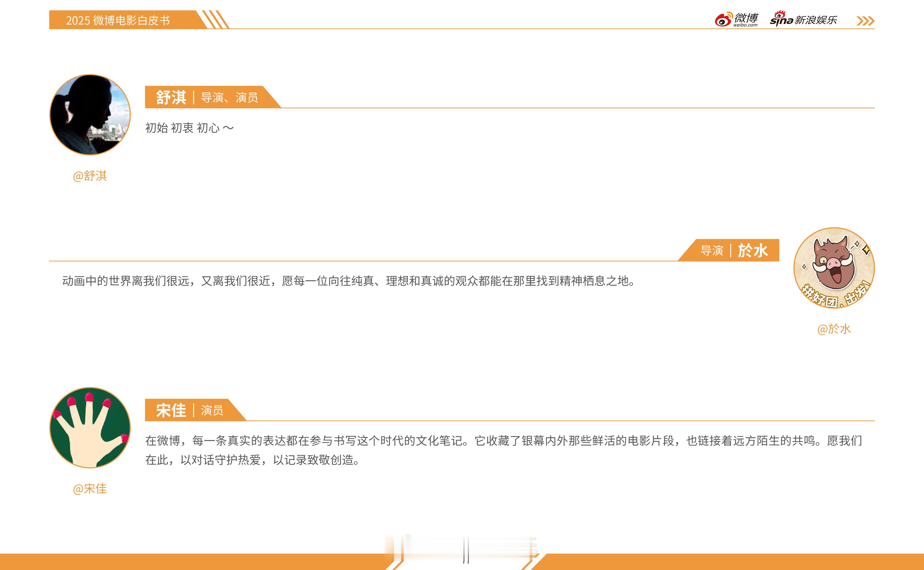Click the Sina 新浪娱乐 logo
Viewport: 924px width, 570px height.
click(x=803, y=20)
